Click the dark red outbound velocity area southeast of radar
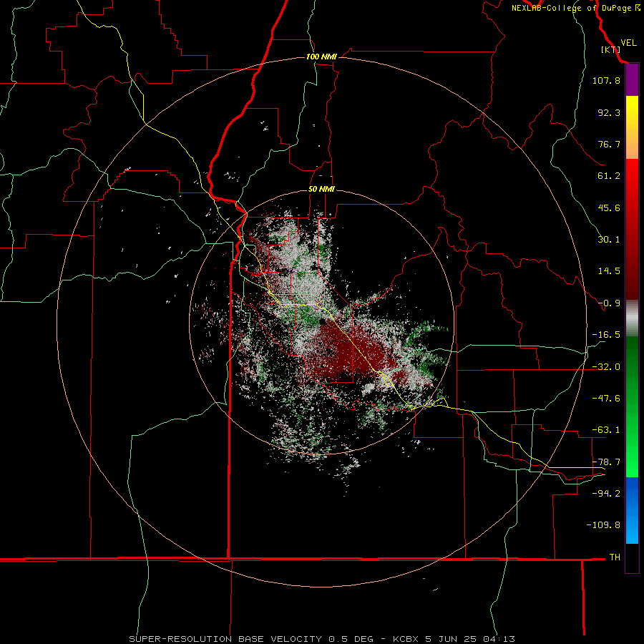 click(349, 349)
